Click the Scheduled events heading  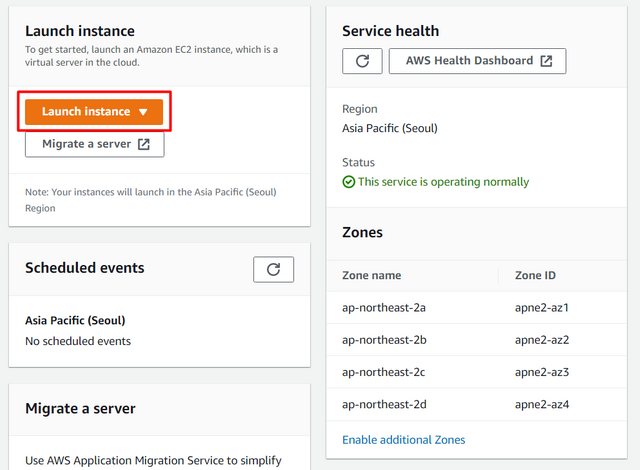coord(84,268)
